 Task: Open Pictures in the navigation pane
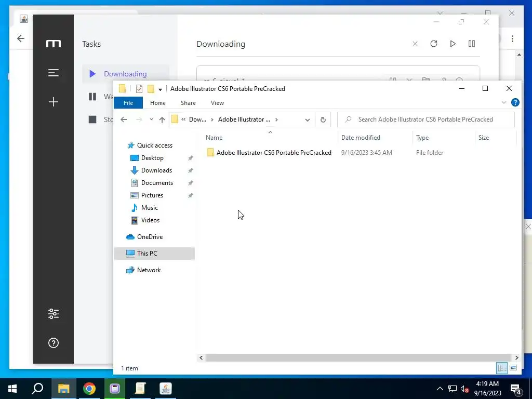click(x=152, y=195)
